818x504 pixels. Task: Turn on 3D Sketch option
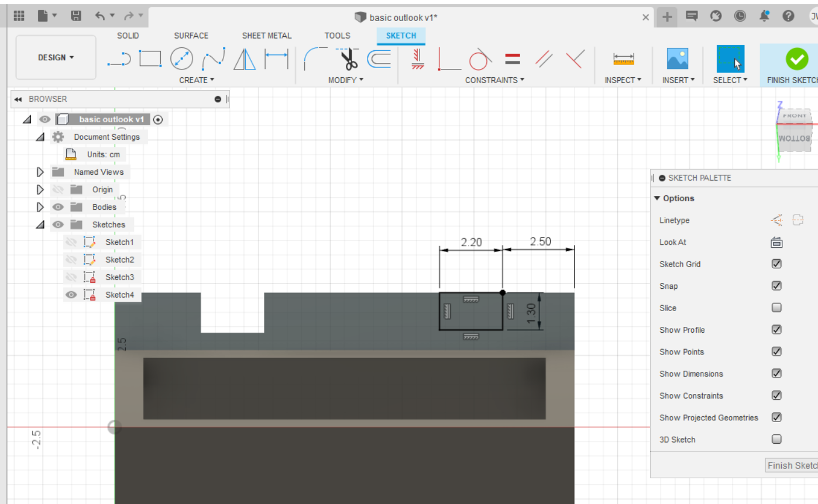click(776, 440)
